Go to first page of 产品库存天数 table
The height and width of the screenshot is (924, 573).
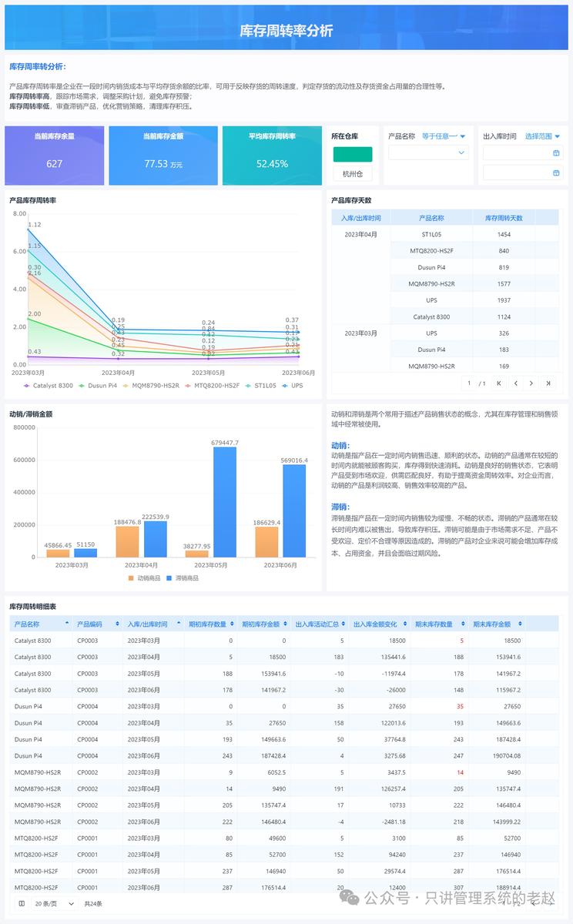coord(499,383)
